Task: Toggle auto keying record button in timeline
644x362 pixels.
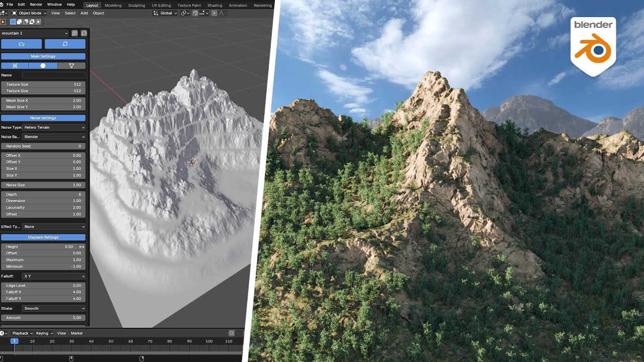Action: [231, 333]
